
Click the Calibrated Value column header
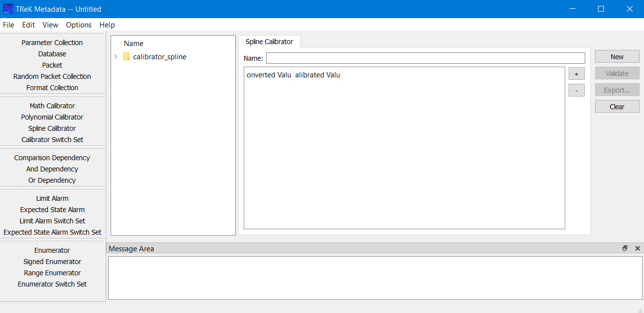(317, 75)
